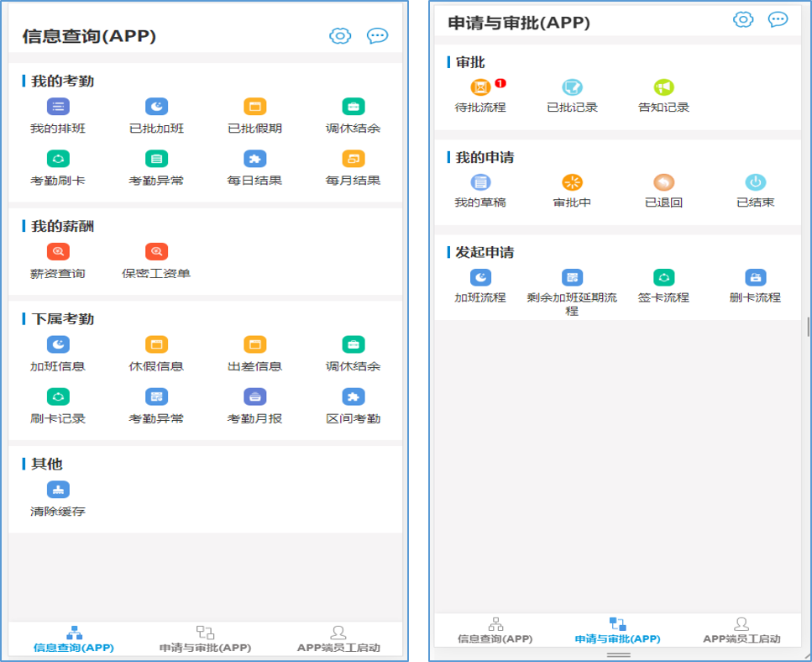Open 已批加班 approved overtime icon

click(156, 107)
